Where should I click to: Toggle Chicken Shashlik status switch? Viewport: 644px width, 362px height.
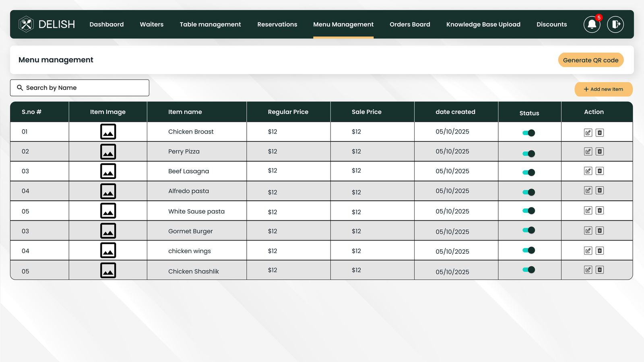pos(529,269)
